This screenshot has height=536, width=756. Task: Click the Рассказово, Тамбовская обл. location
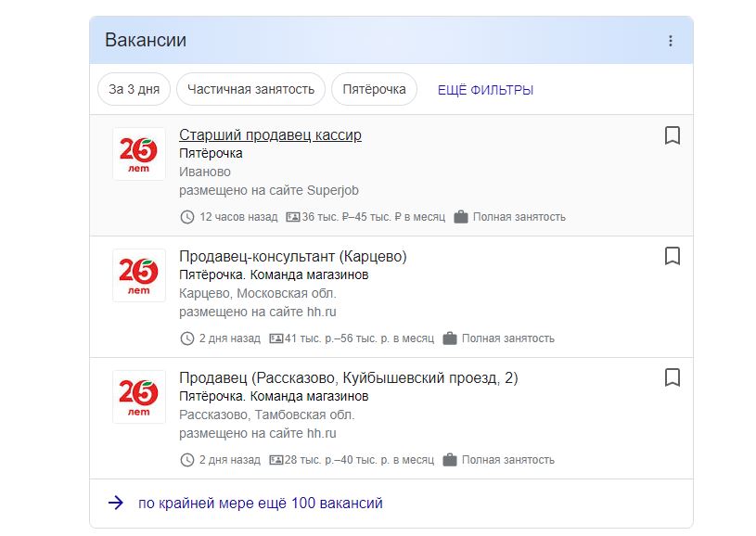pos(266,415)
